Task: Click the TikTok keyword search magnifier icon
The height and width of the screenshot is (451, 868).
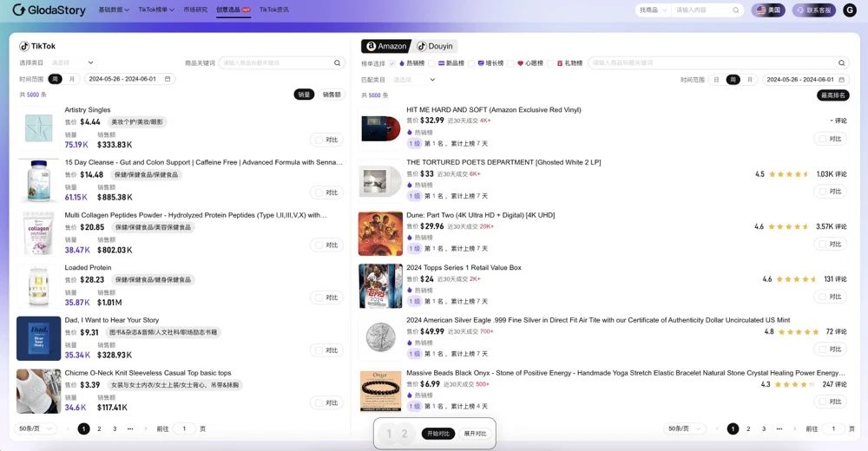Action: tap(338, 63)
